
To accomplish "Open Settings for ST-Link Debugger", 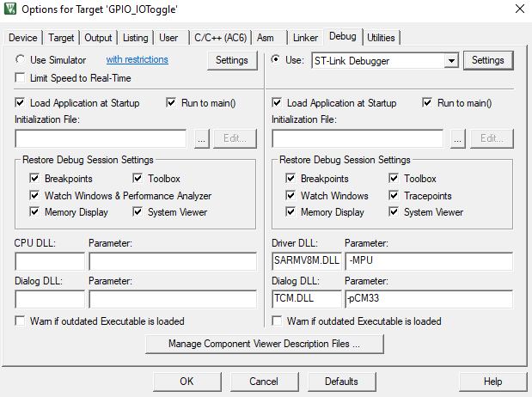I will [x=488, y=60].
